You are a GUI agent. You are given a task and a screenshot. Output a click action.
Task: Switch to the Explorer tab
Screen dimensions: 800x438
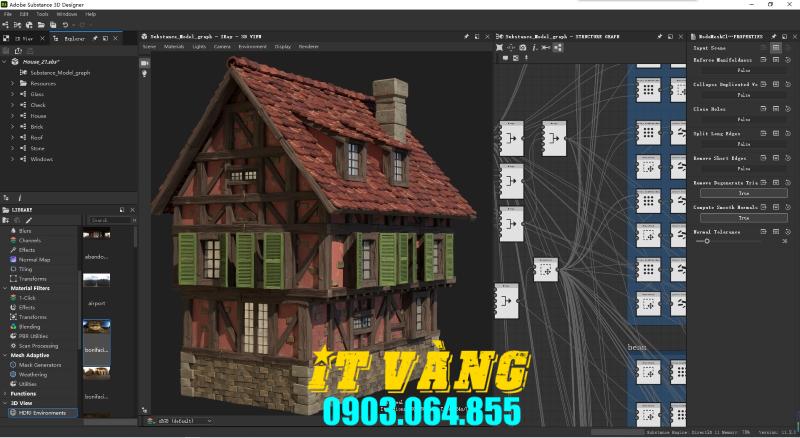(74, 38)
